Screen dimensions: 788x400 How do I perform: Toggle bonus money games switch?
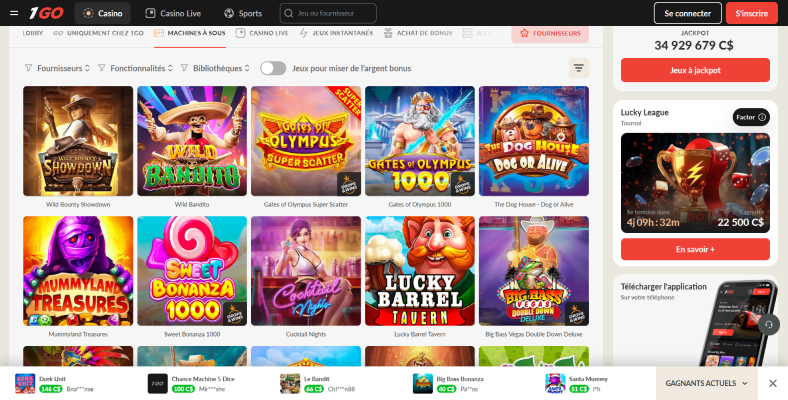273,68
